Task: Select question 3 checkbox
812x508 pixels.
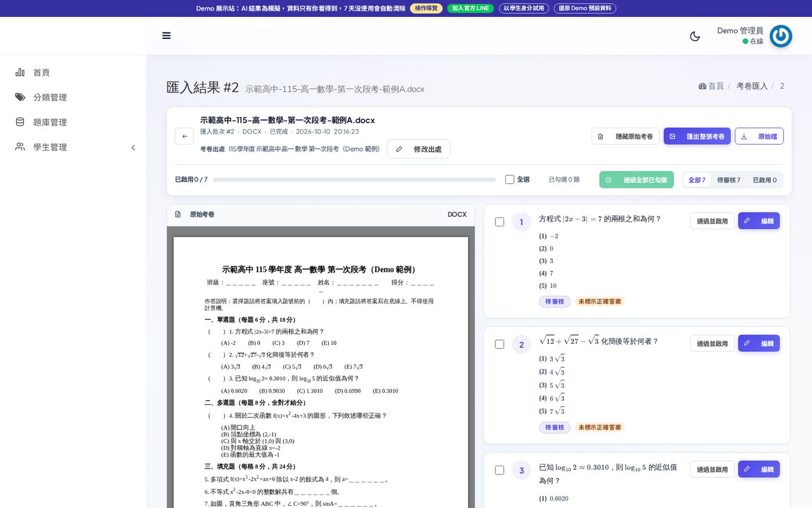Action: [x=499, y=470]
